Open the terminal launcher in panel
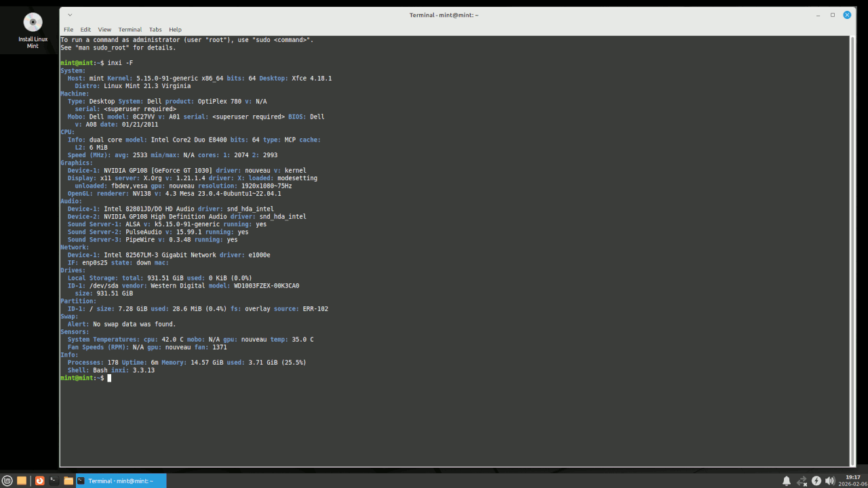 (x=54, y=481)
